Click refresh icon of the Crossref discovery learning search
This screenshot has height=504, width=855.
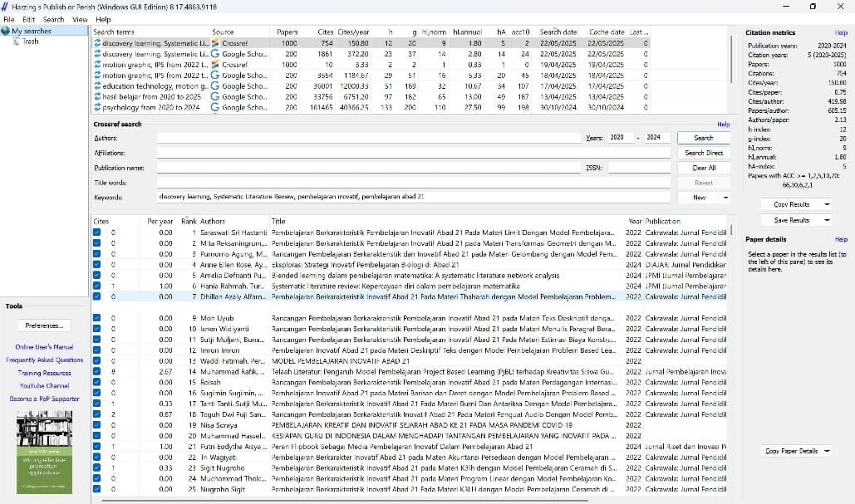click(x=97, y=43)
